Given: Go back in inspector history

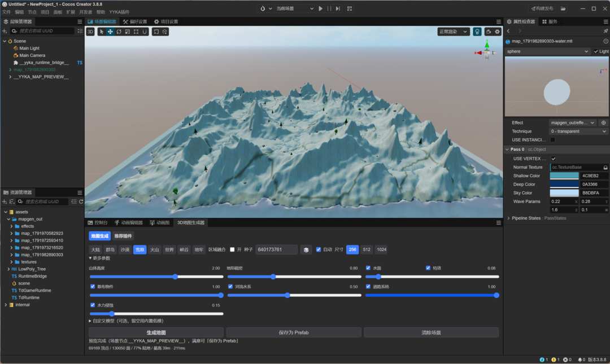Looking at the screenshot, I should pyautogui.click(x=508, y=30).
